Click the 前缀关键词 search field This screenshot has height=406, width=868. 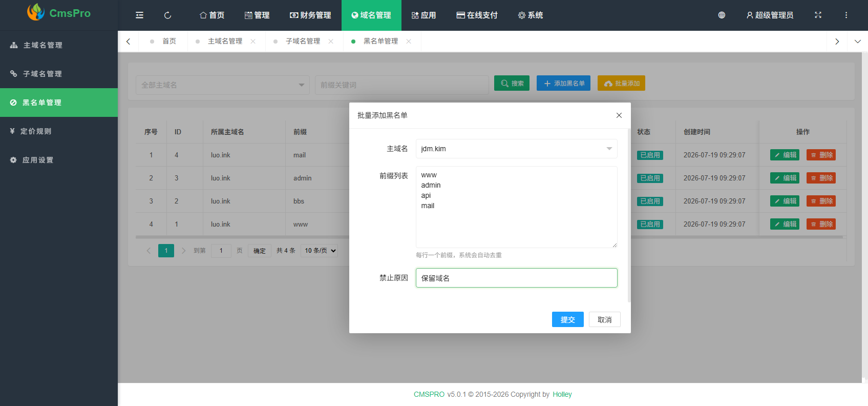402,85
